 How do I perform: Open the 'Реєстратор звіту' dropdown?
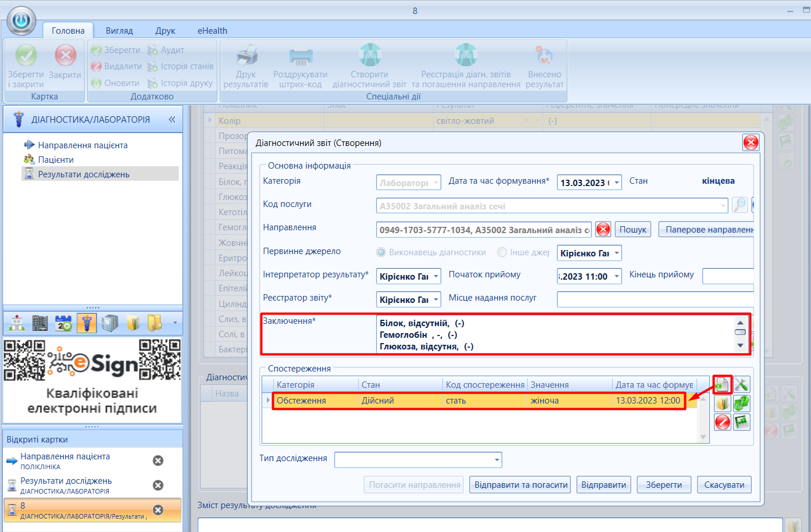pyautogui.click(x=435, y=299)
